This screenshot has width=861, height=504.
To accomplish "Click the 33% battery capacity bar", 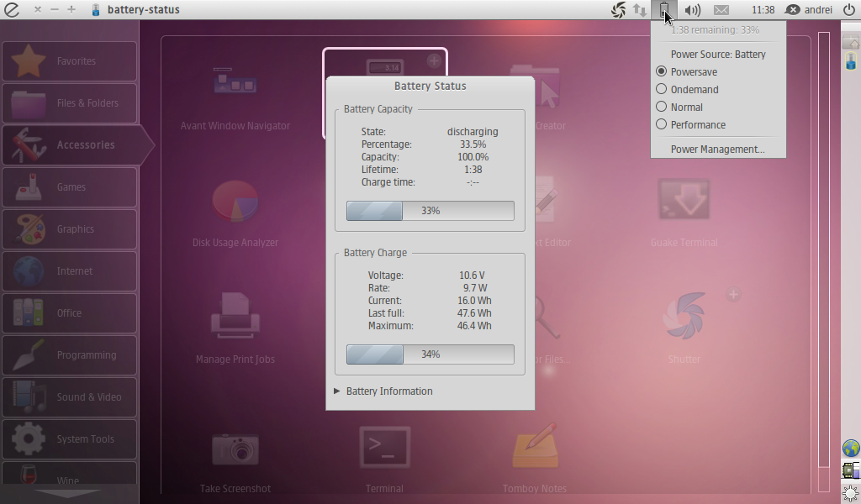I will tap(430, 210).
